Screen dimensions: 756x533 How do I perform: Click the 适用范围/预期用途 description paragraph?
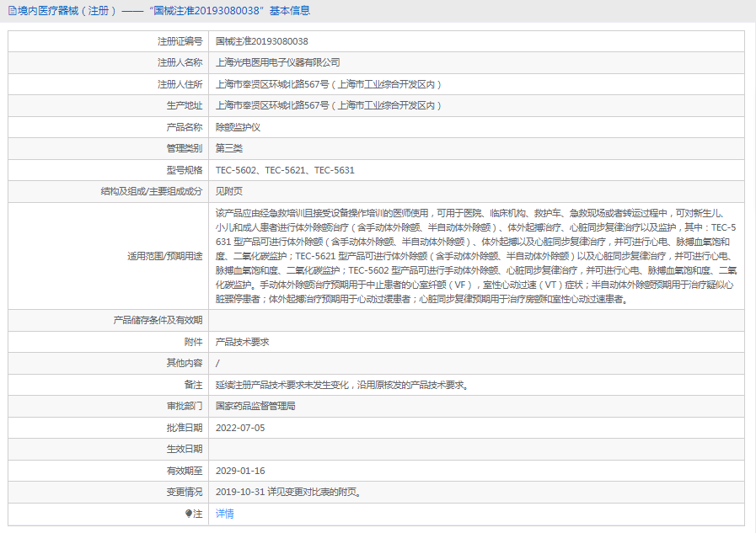point(476,256)
